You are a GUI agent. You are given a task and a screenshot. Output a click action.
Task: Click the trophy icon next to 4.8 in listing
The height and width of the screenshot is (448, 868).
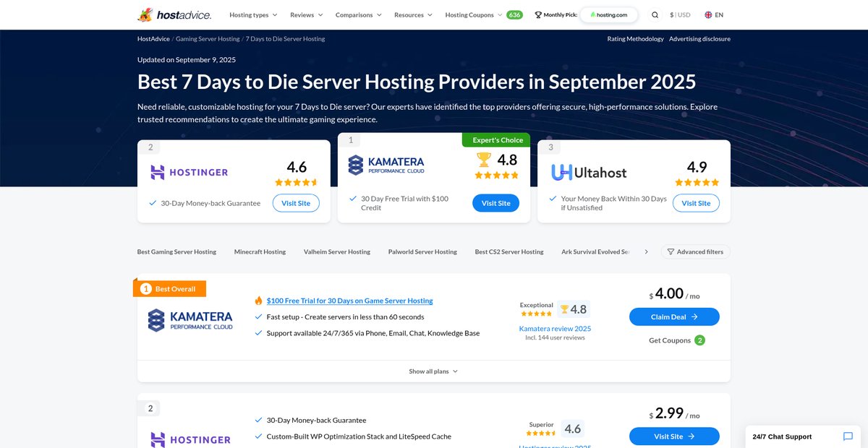[x=563, y=309]
